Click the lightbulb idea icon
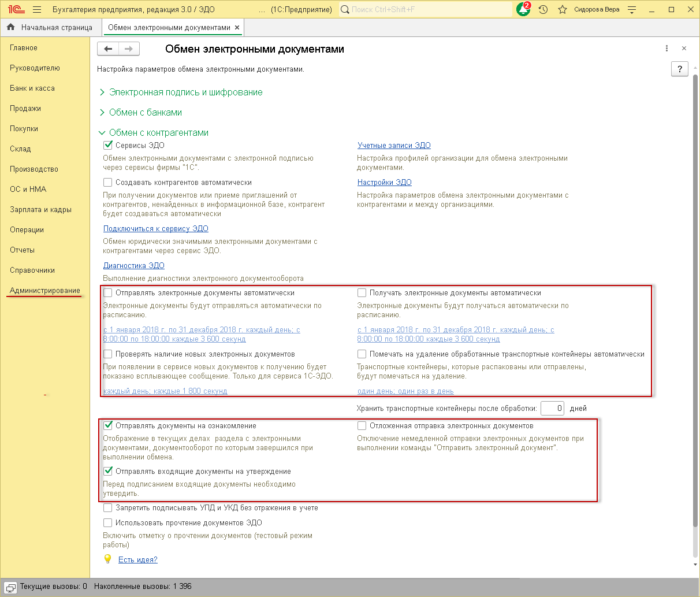 (x=107, y=559)
